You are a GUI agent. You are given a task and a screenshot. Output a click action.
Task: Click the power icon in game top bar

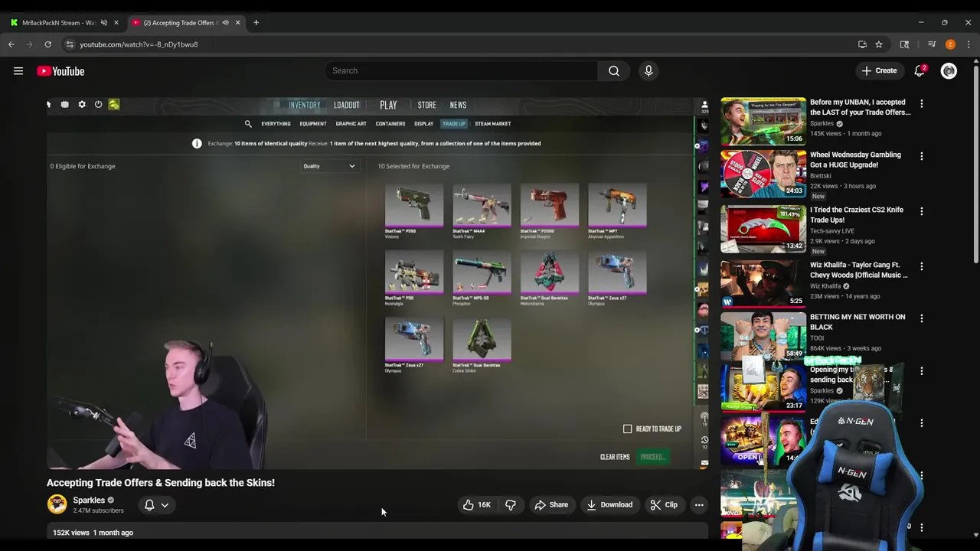click(x=98, y=104)
